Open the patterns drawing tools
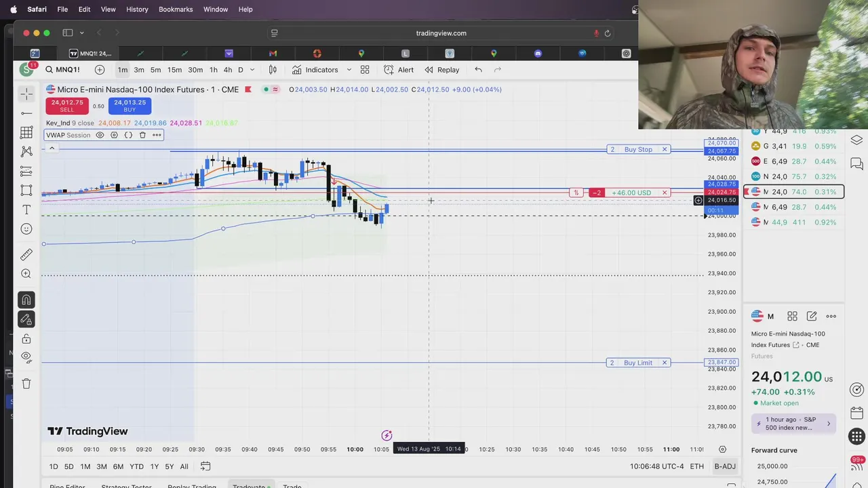This screenshot has width=868, height=488. [x=26, y=152]
